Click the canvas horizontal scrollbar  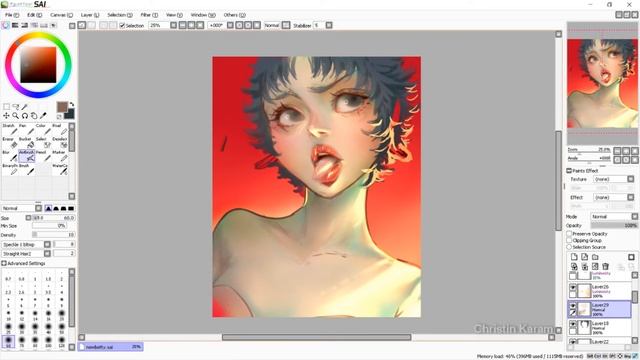[x=316, y=337]
